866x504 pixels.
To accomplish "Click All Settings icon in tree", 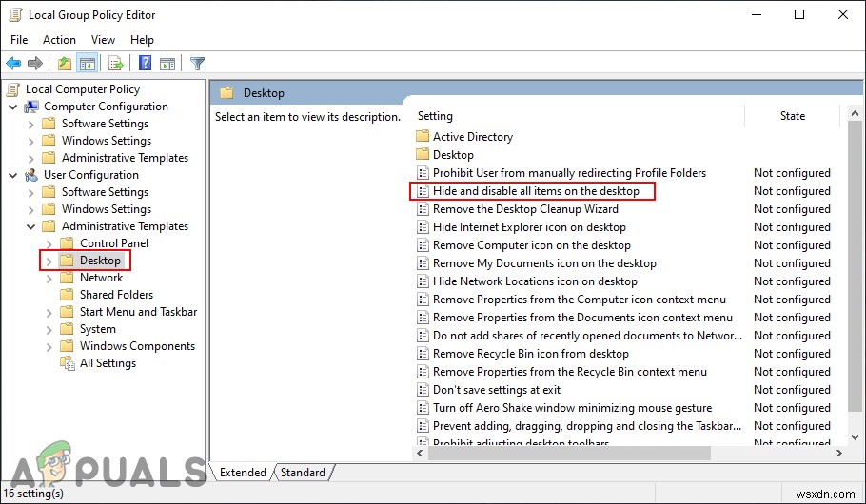I will pyautogui.click(x=68, y=363).
